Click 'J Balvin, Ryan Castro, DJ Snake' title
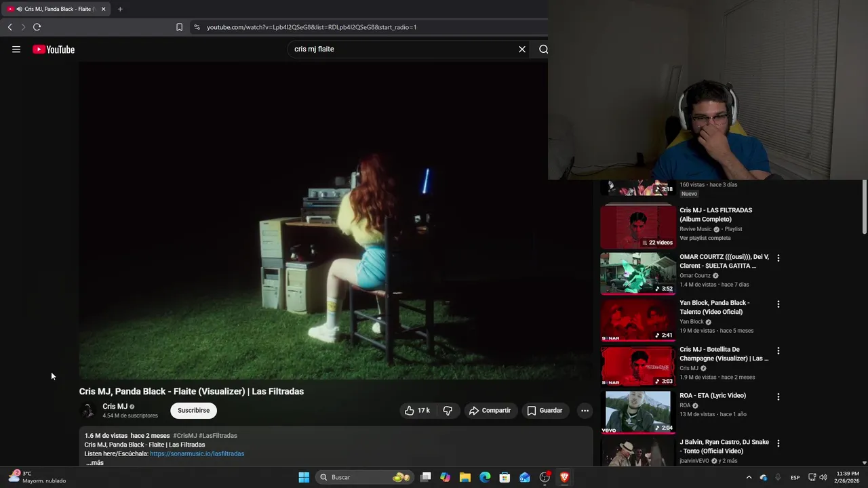868x488 pixels. coord(724,447)
